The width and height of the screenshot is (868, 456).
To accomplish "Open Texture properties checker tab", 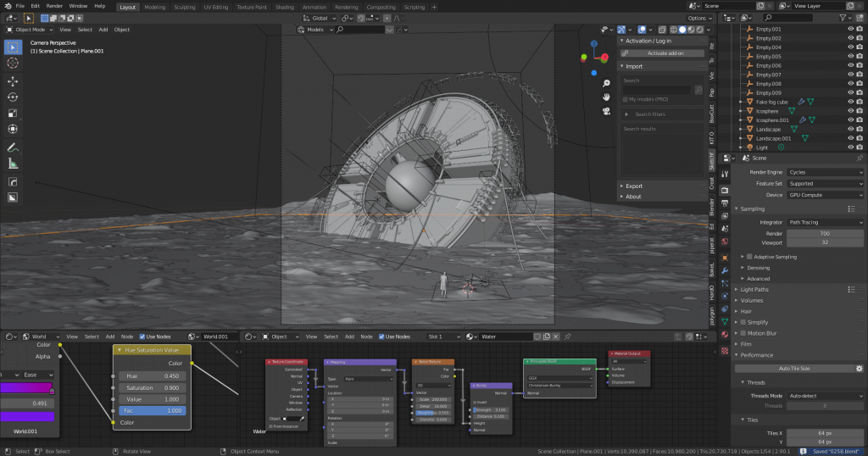I will pyautogui.click(x=725, y=351).
